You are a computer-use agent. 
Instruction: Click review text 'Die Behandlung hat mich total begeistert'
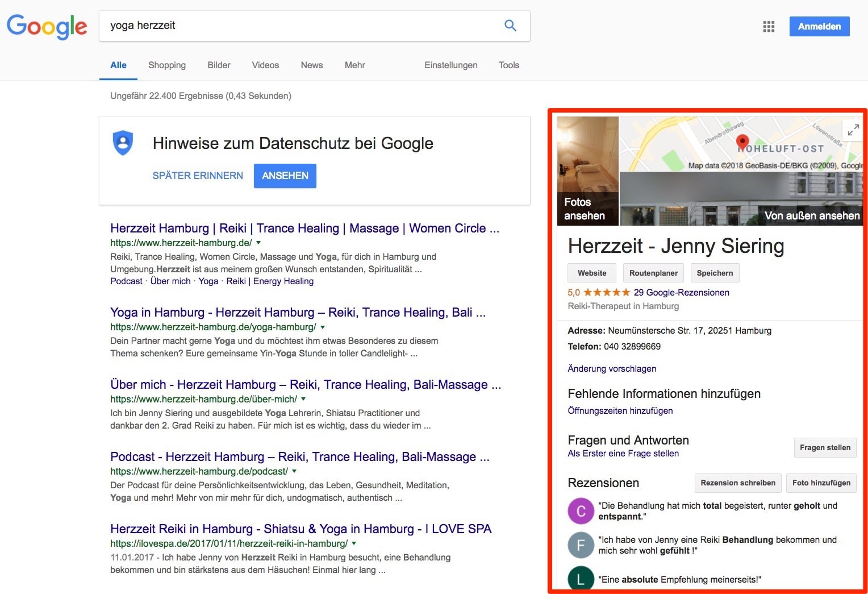click(x=717, y=510)
